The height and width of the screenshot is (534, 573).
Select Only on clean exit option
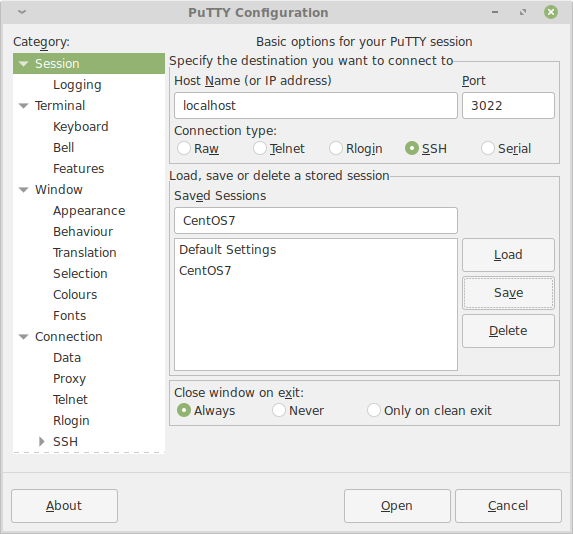[373, 410]
